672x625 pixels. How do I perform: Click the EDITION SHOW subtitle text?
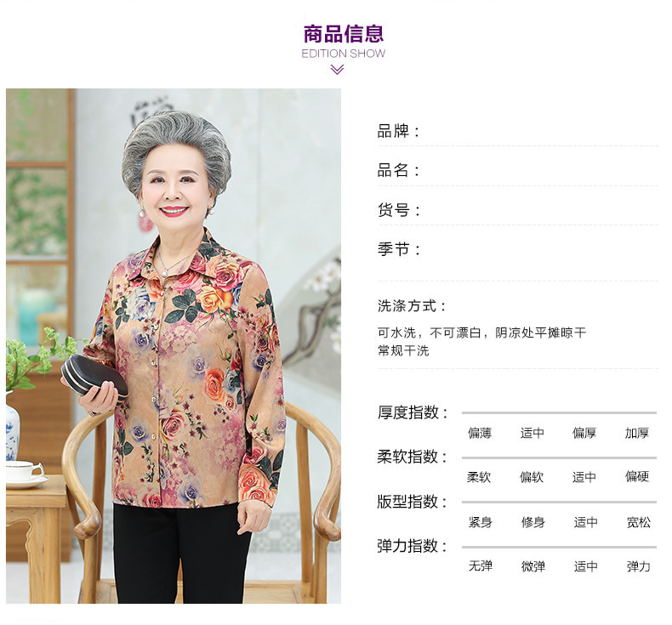[344, 54]
